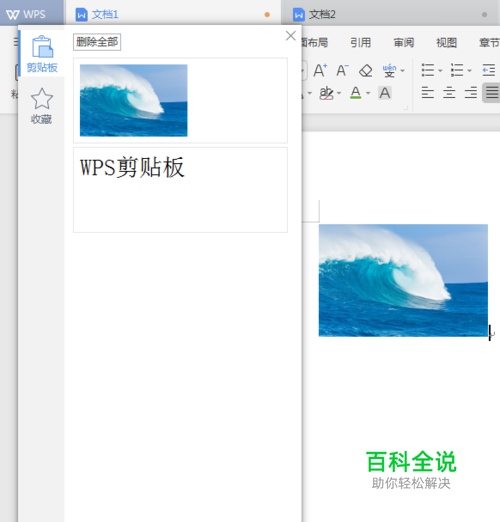This screenshot has width=500, height=522.
Task: Open the page layout 布局 ribbon tab
Action: [315, 43]
